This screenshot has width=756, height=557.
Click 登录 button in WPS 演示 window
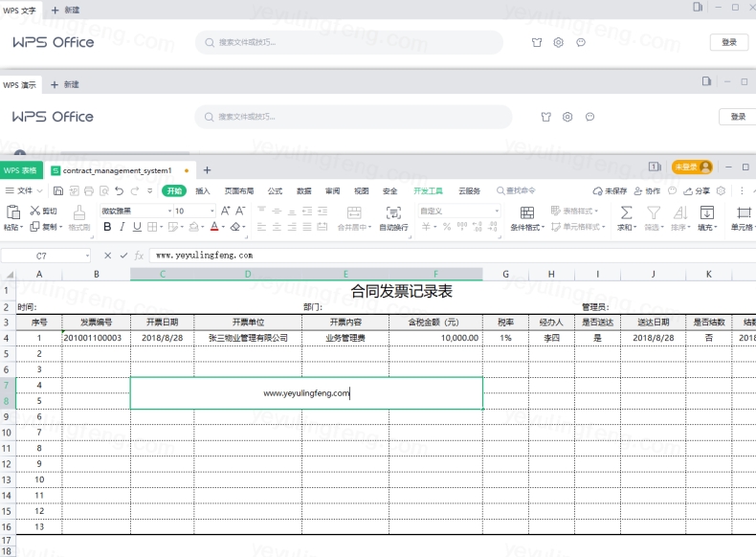click(738, 117)
